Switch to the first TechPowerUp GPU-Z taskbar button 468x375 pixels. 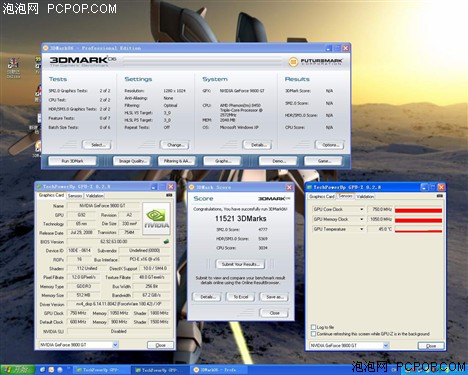(x=101, y=370)
